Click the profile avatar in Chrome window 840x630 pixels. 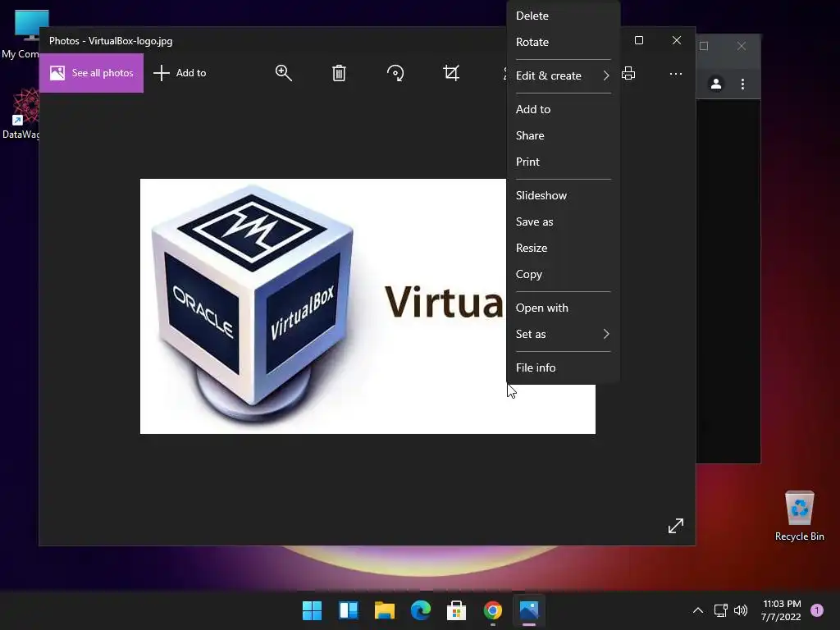(716, 84)
